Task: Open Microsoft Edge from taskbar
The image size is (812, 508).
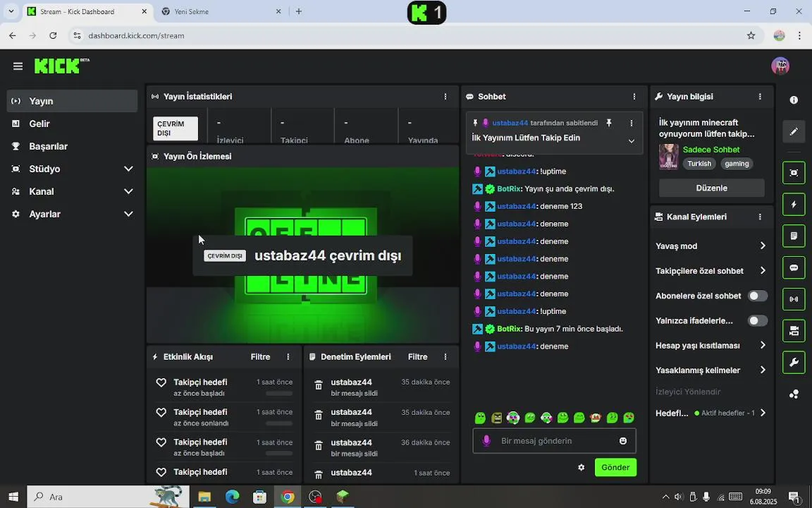Action: (232, 497)
